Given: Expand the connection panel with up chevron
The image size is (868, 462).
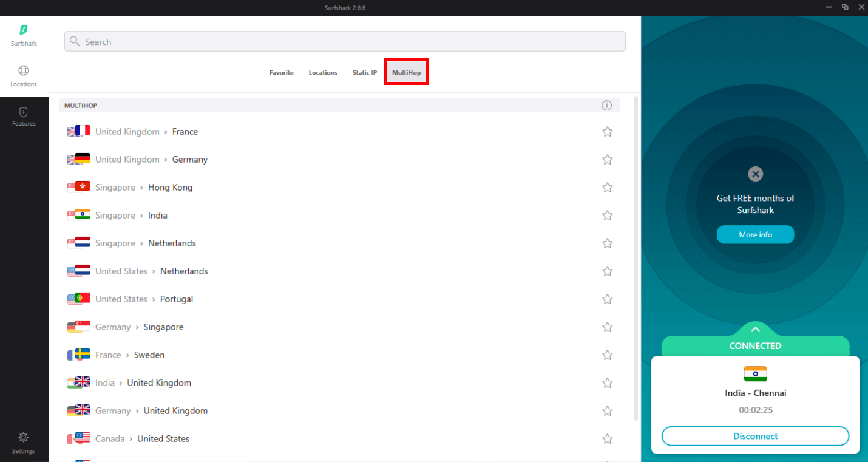Looking at the screenshot, I should [755, 330].
